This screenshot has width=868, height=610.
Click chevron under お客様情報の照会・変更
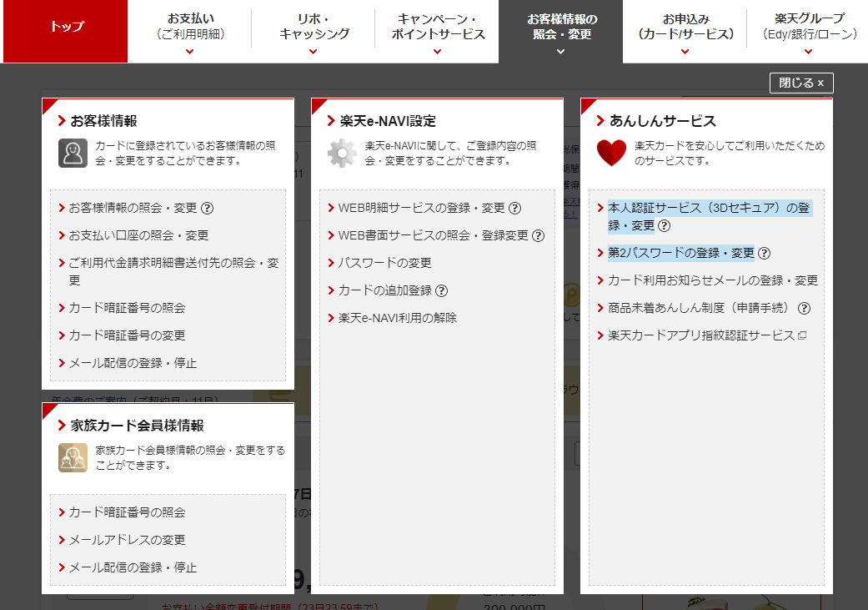pyautogui.click(x=561, y=52)
